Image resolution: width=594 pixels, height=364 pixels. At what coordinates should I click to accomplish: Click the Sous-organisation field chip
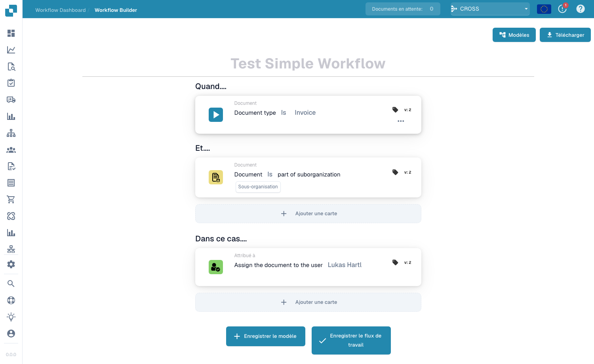click(258, 187)
